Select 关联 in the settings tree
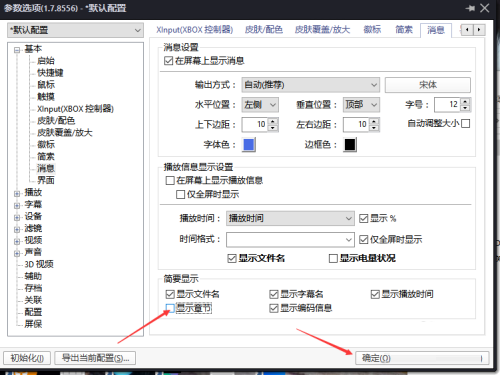 pos(33,300)
